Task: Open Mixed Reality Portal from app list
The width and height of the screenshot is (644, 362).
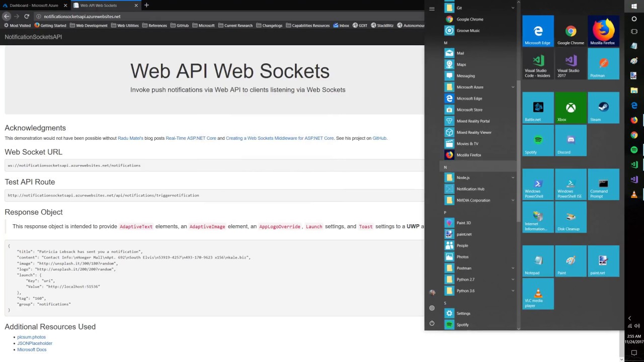Action: tap(479, 121)
